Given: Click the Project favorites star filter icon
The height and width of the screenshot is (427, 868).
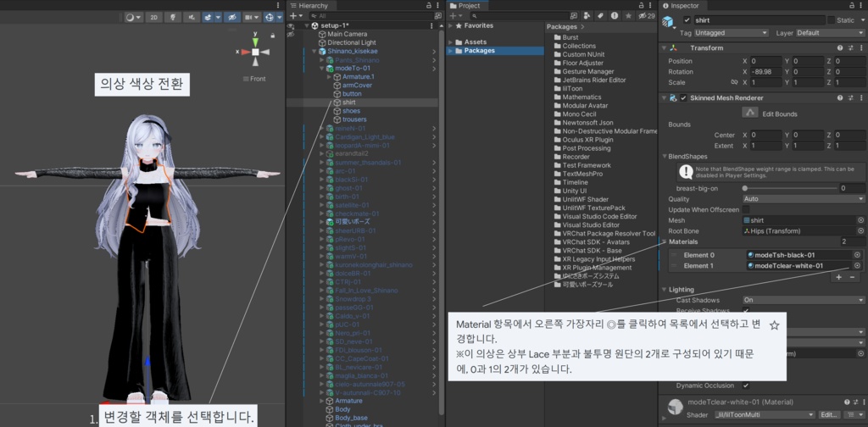Looking at the screenshot, I should [627, 16].
